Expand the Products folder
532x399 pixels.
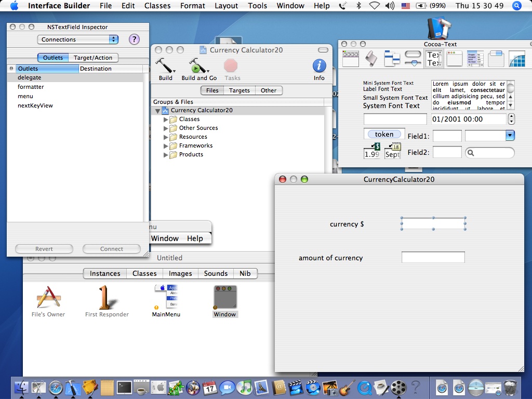click(x=166, y=155)
